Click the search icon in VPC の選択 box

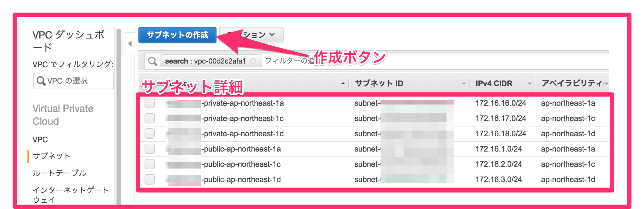click(41, 81)
